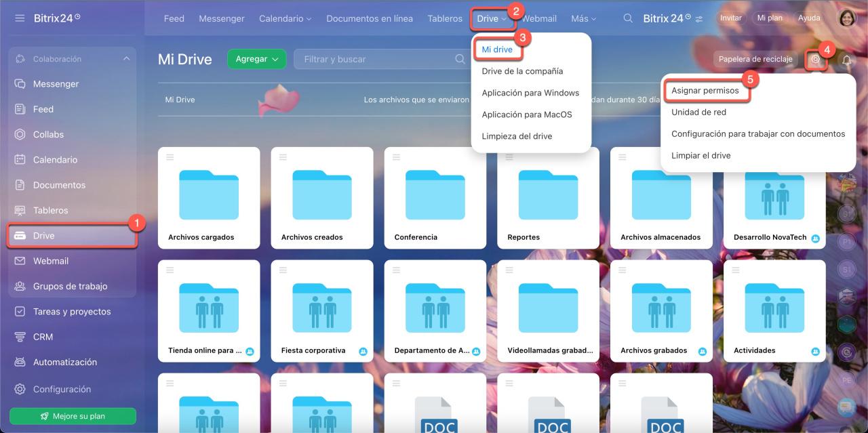The image size is (868, 433).
Task: Open Documentos en línea in top menu
Action: [x=370, y=18]
